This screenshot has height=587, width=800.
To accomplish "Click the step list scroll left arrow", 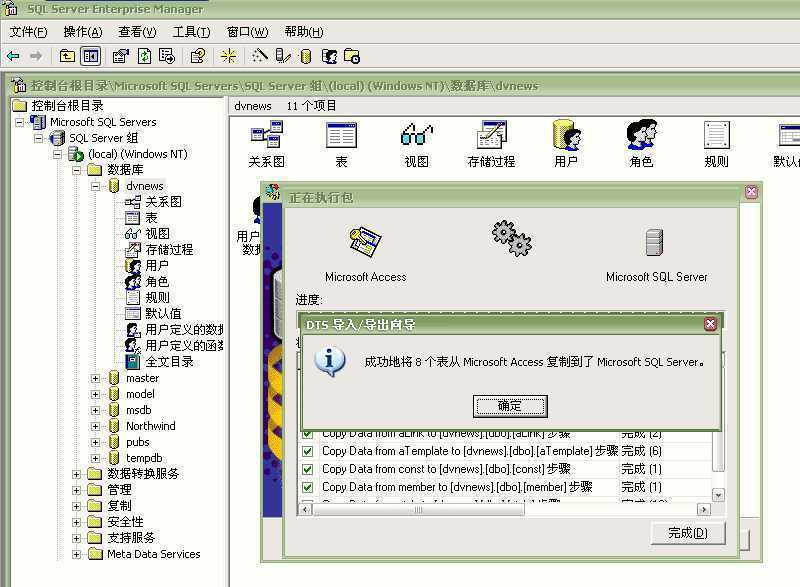I will coord(305,509).
